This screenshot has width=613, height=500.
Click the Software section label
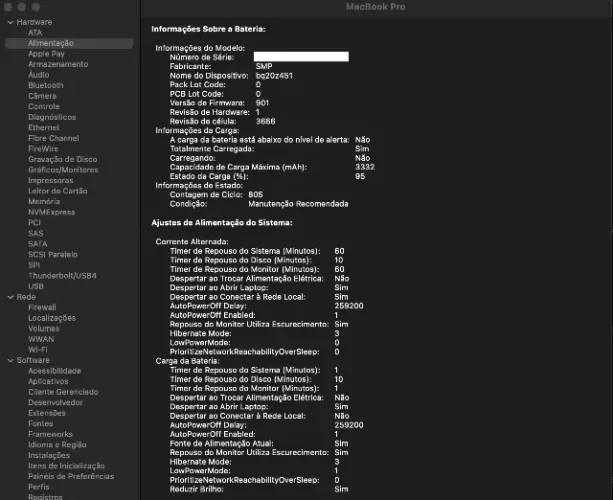pos(33,360)
